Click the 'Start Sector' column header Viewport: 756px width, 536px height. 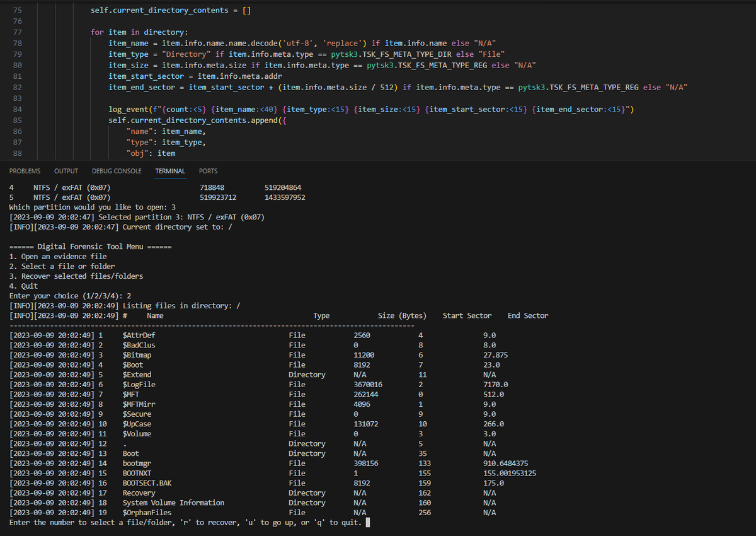coord(467,315)
